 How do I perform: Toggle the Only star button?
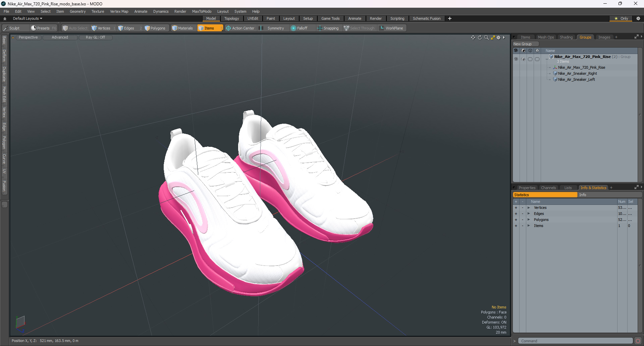click(x=621, y=18)
